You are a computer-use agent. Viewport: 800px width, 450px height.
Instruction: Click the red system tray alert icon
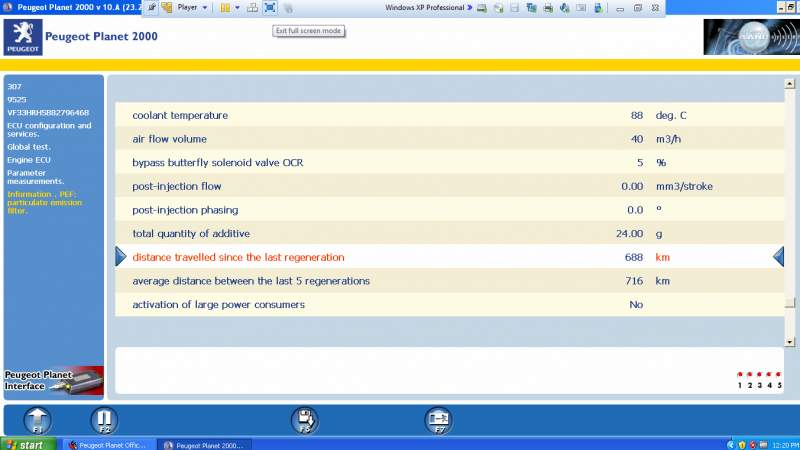[753, 445]
